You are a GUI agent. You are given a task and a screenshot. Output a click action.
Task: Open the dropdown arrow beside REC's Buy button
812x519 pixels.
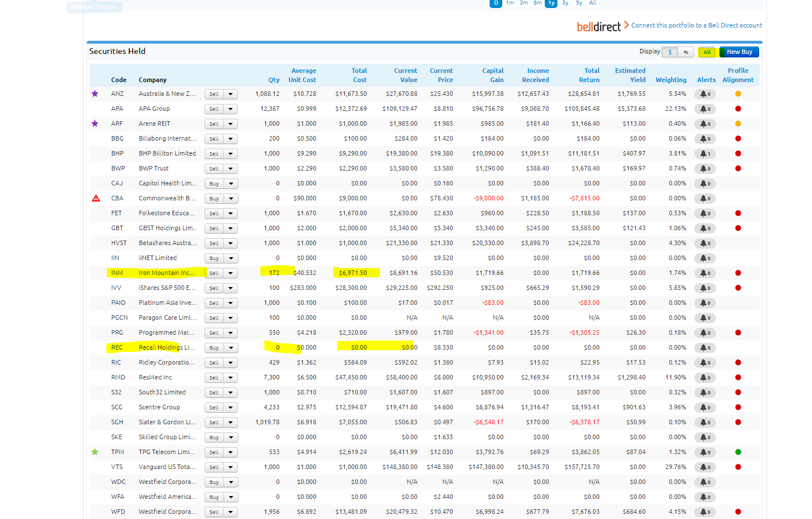point(230,348)
